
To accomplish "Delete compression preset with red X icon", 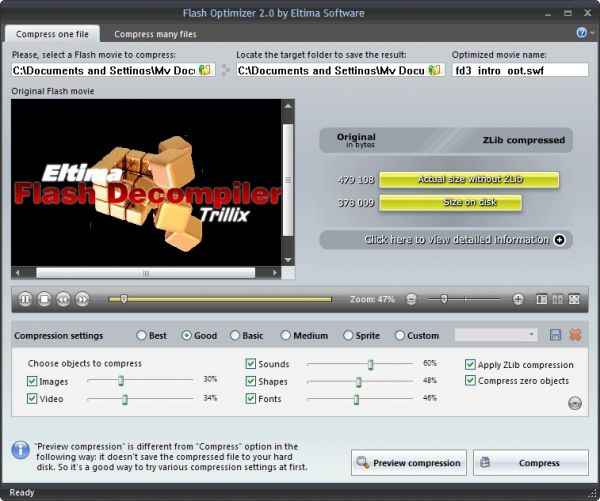I will click(x=575, y=335).
